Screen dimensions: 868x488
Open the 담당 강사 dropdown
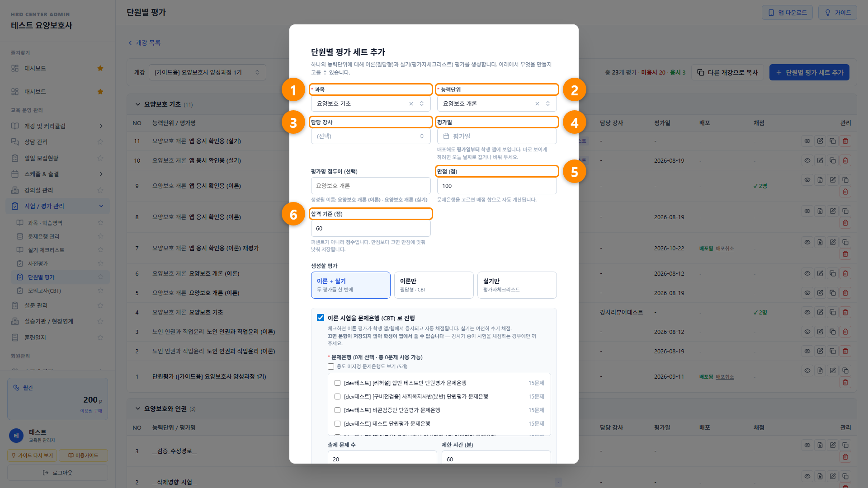[371, 136]
